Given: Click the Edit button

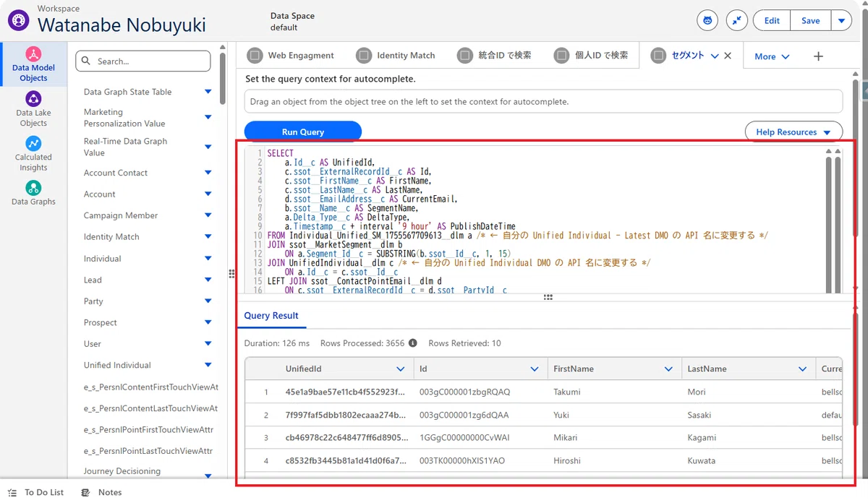Looking at the screenshot, I should click(772, 21).
